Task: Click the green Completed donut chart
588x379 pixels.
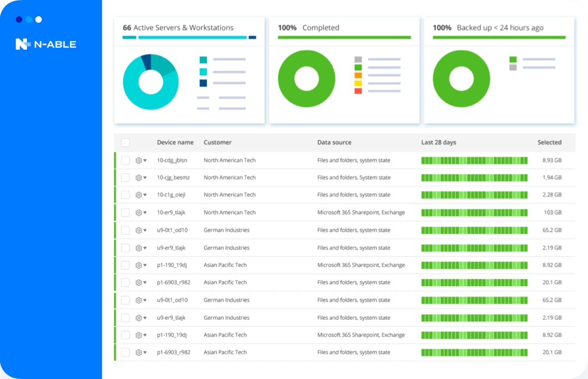Action: pyautogui.click(x=306, y=79)
